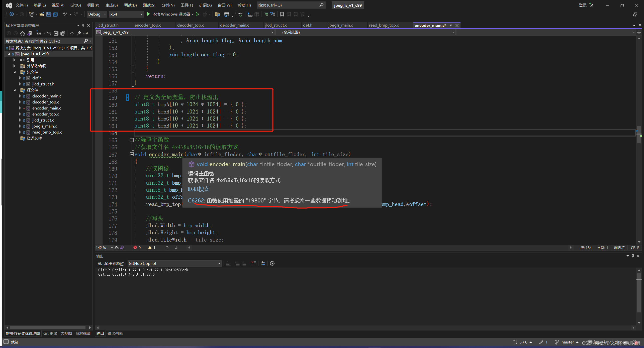Toggle pin on encoder_main.c tab
The height and width of the screenshot is (348, 644).
point(451,25)
